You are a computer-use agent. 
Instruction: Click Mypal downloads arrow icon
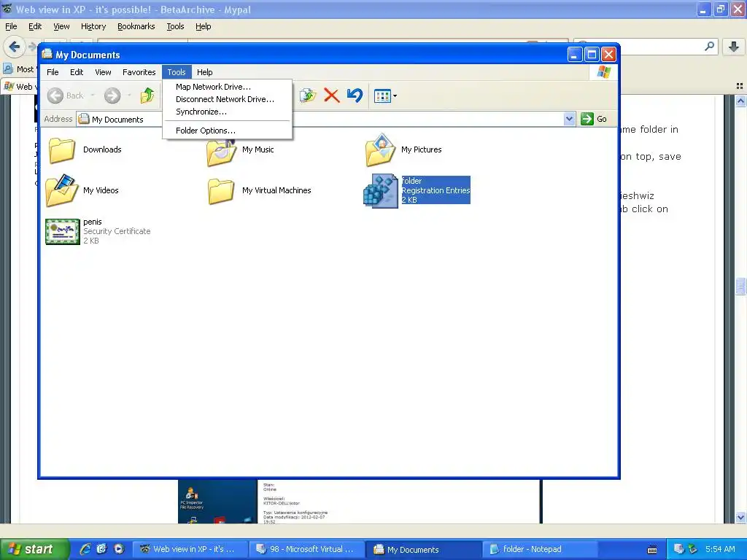[734, 46]
